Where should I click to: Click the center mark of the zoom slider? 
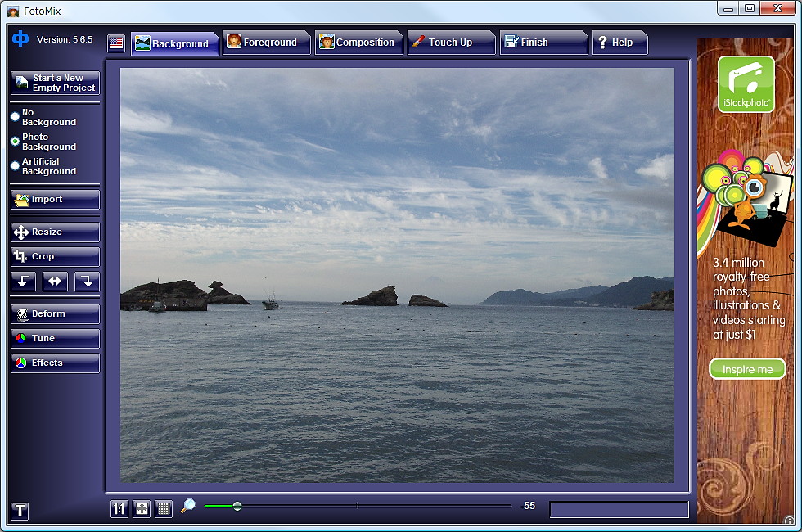coord(358,506)
